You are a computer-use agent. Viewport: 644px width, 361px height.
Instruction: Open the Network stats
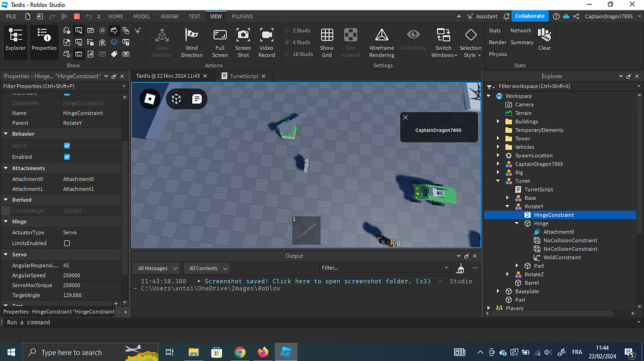tap(521, 30)
